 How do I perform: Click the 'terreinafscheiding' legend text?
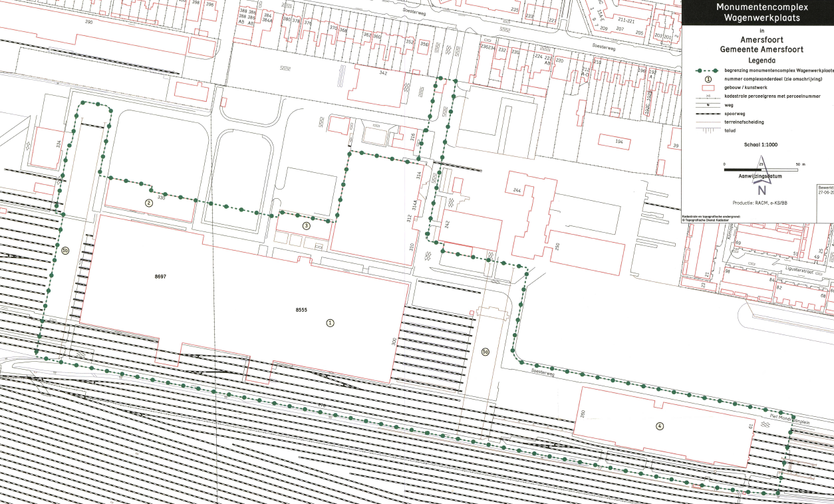[x=744, y=122]
